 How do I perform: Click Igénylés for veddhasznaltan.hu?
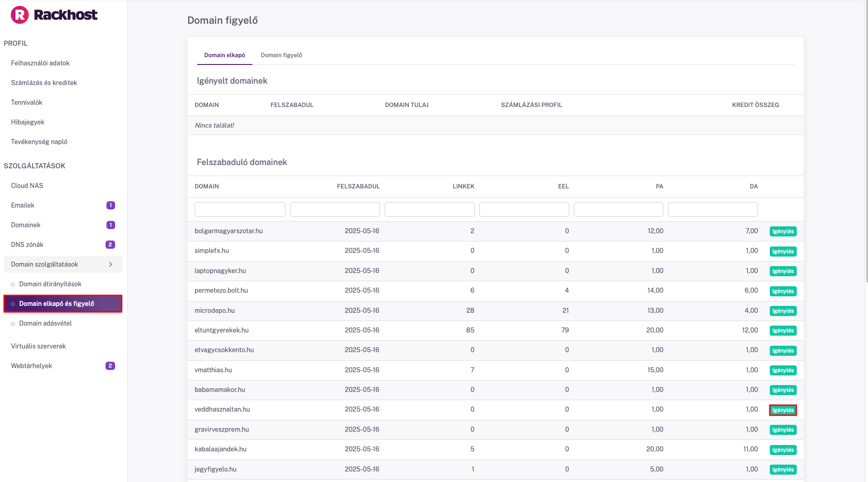pyautogui.click(x=783, y=410)
